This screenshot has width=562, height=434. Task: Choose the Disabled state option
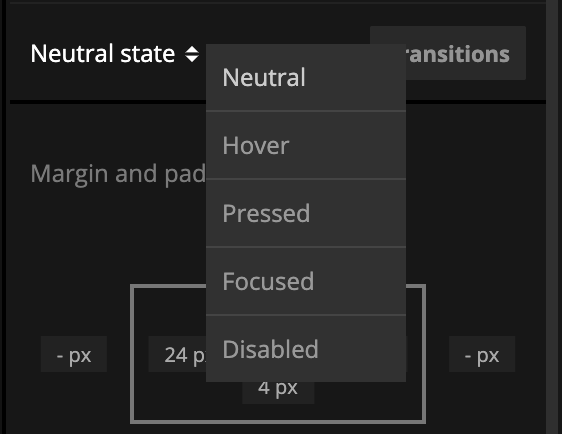tap(306, 349)
